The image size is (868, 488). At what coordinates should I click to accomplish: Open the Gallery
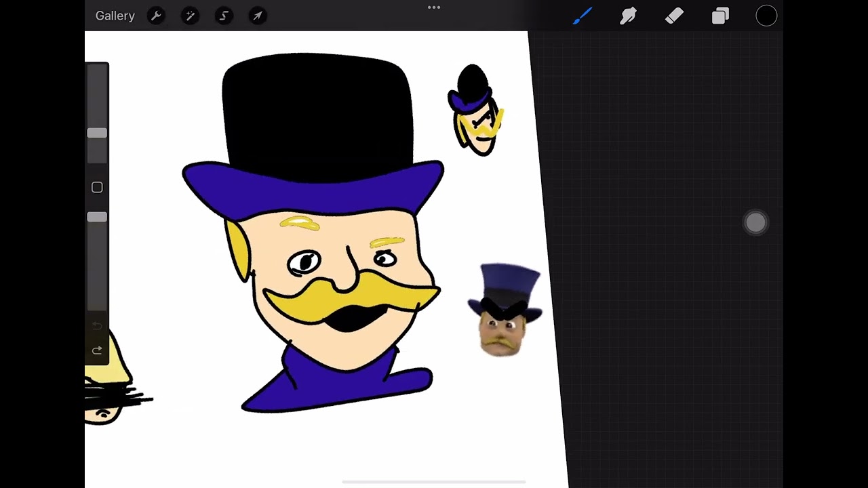[115, 16]
